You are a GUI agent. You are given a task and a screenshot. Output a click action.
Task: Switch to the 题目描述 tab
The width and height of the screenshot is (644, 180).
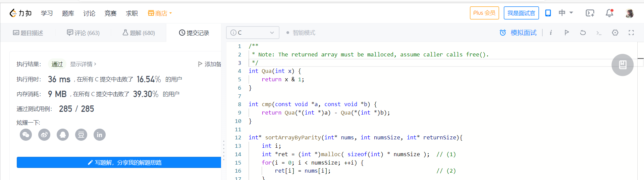[x=28, y=33]
